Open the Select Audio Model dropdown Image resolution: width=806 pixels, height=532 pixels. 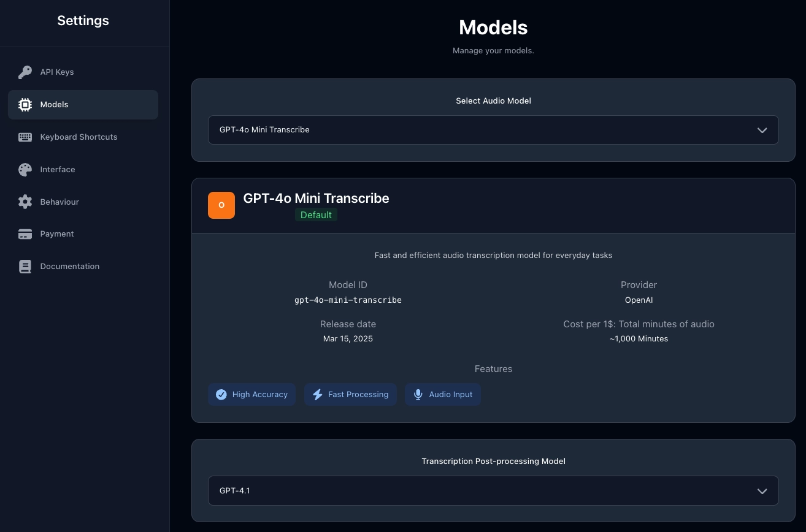[493, 130]
